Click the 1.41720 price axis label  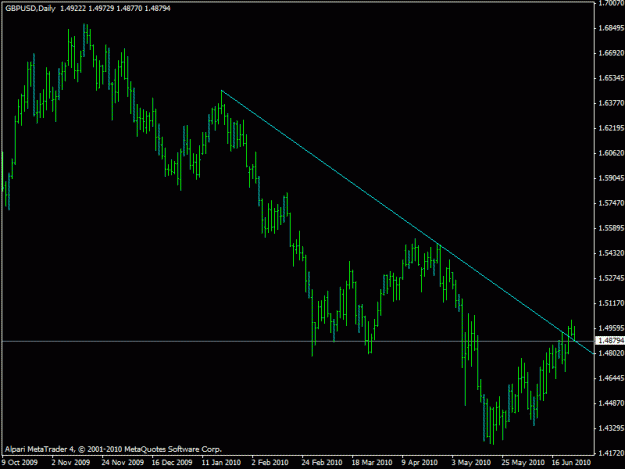[x=611, y=453]
